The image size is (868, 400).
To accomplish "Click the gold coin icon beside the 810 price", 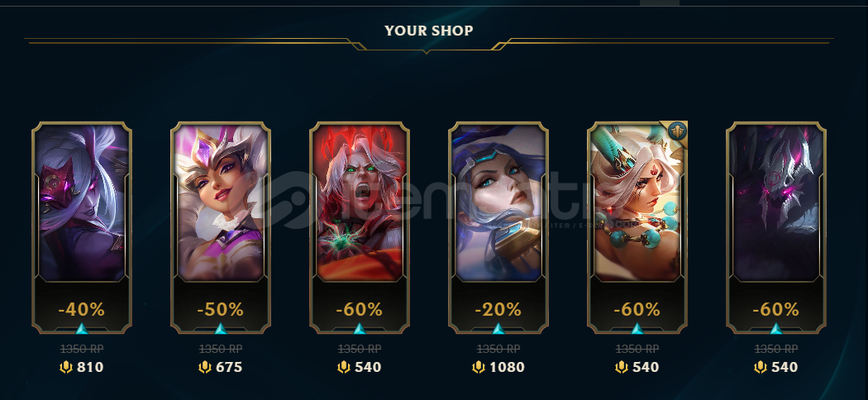I will tap(66, 367).
